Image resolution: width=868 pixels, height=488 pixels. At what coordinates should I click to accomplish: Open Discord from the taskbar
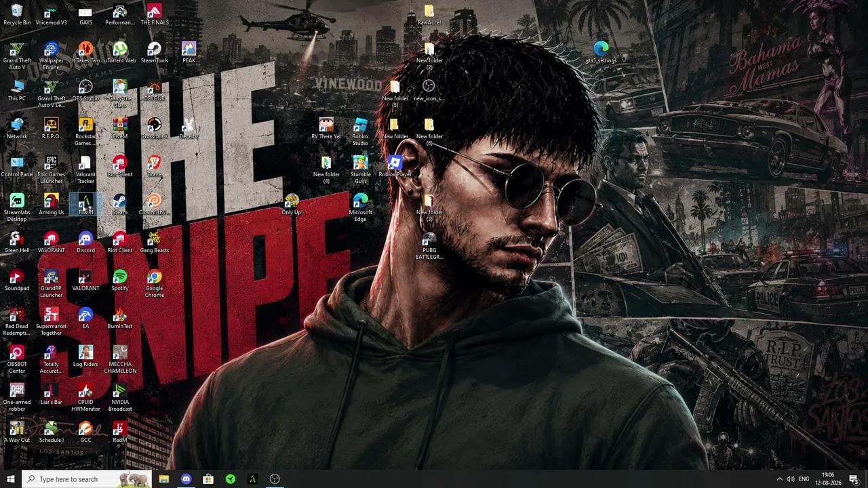tap(186, 479)
